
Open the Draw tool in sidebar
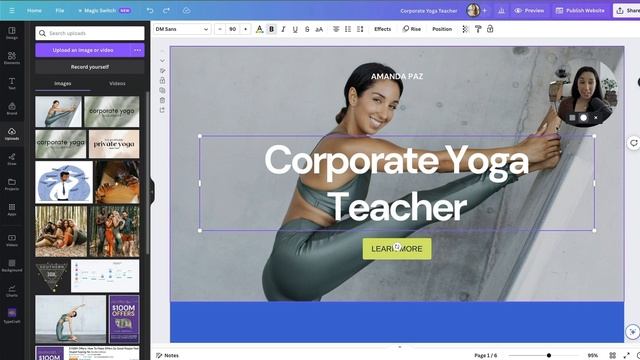coord(12,159)
